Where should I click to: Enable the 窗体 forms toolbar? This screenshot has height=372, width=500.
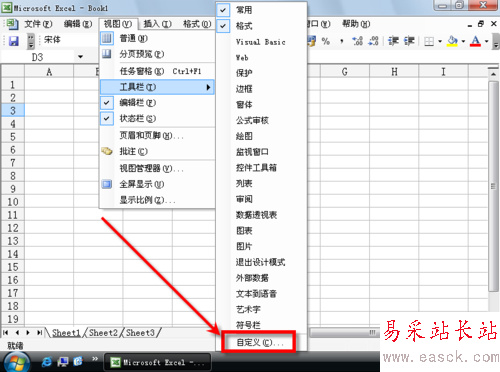(x=261, y=105)
